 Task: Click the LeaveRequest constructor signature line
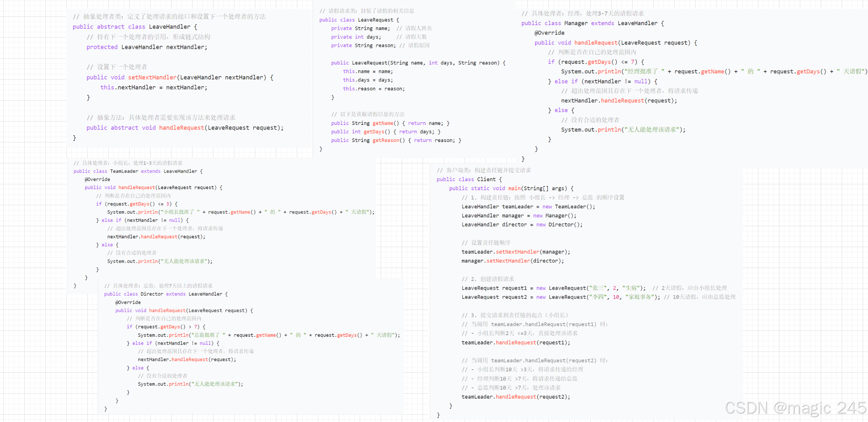point(418,63)
